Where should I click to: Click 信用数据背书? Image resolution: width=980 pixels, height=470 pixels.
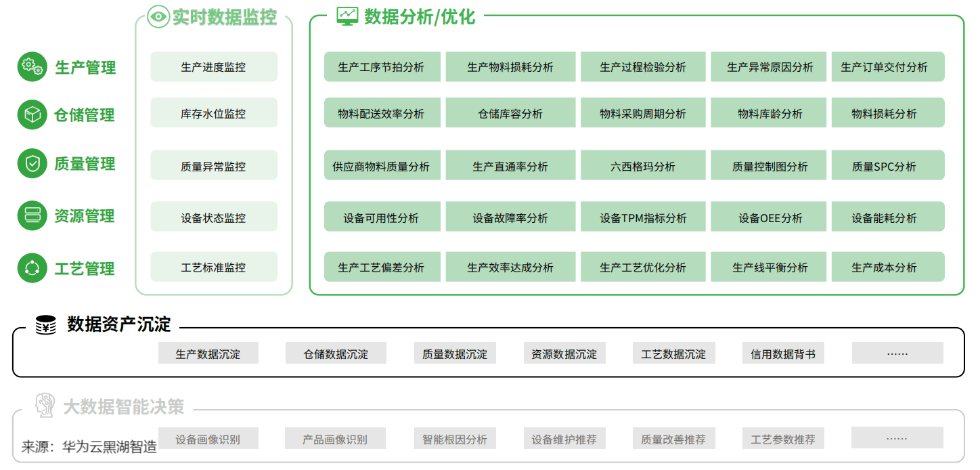pos(783,353)
